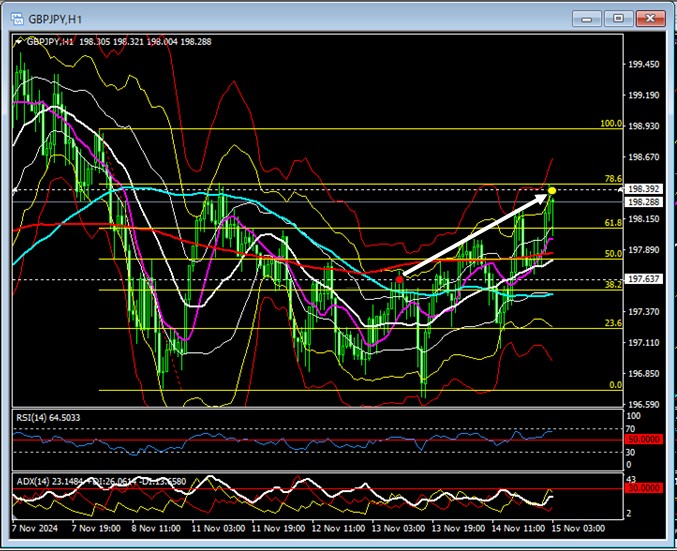The image size is (677, 551).
Task: Select the white trend arrow on chart
Action: [475, 235]
